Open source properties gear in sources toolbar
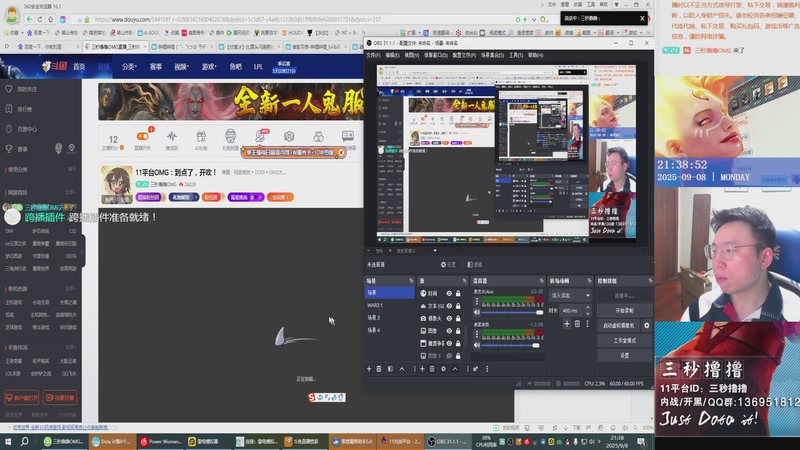Screen dimensions: 800x450 click(443, 369)
